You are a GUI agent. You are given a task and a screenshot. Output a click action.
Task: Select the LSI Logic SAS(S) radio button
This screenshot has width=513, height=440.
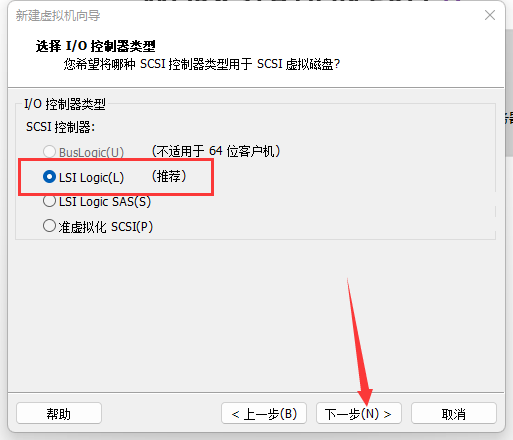click(x=49, y=201)
